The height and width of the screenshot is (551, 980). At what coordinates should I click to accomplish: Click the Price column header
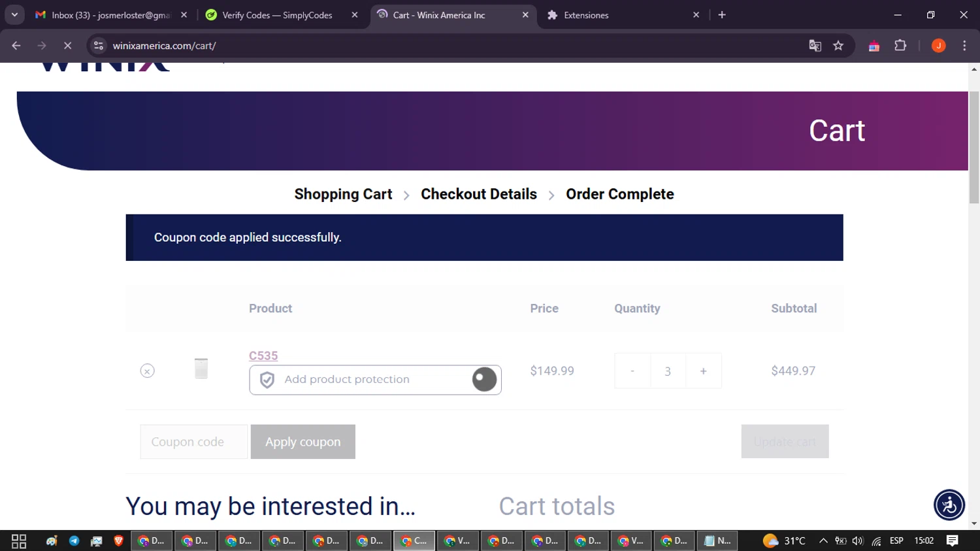(544, 309)
